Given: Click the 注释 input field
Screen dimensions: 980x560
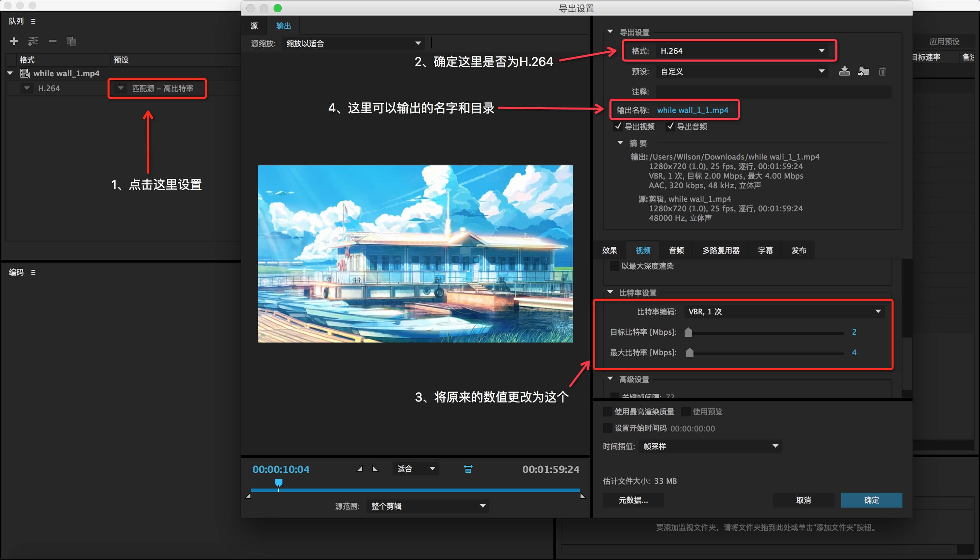Looking at the screenshot, I should click(x=773, y=92).
